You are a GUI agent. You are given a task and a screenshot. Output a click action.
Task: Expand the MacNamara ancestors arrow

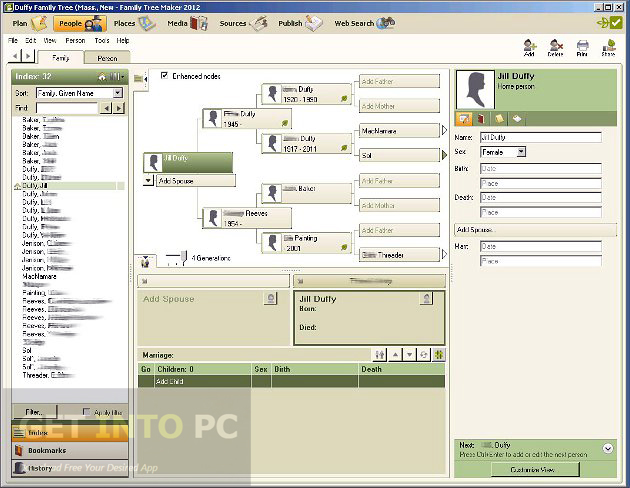click(x=444, y=130)
